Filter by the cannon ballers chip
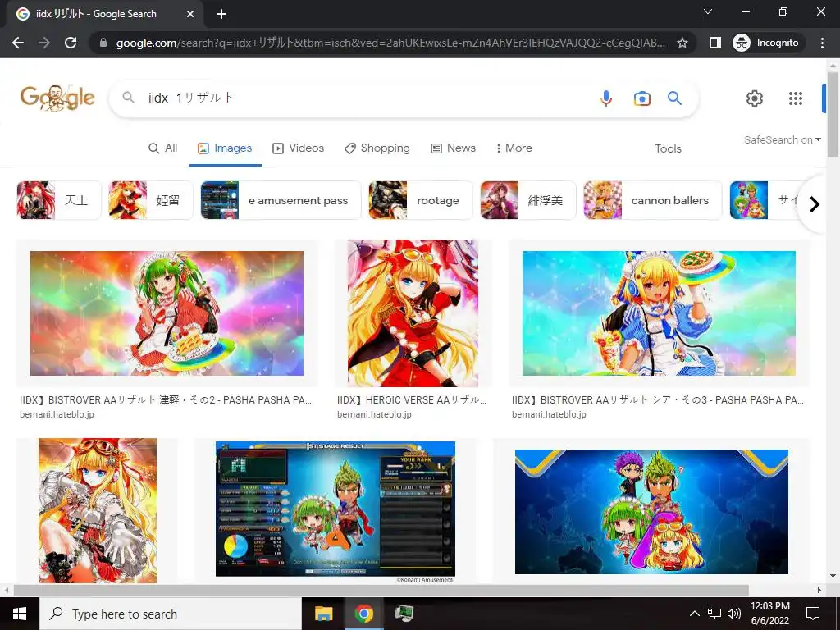 point(652,200)
